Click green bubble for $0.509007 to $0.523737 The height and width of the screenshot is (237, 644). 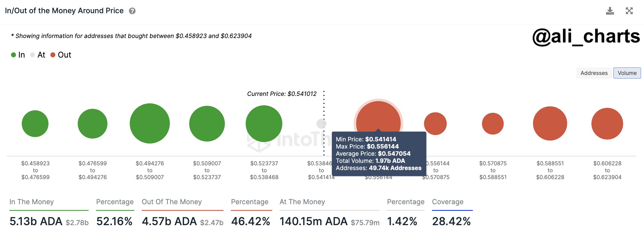click(207, 123)
